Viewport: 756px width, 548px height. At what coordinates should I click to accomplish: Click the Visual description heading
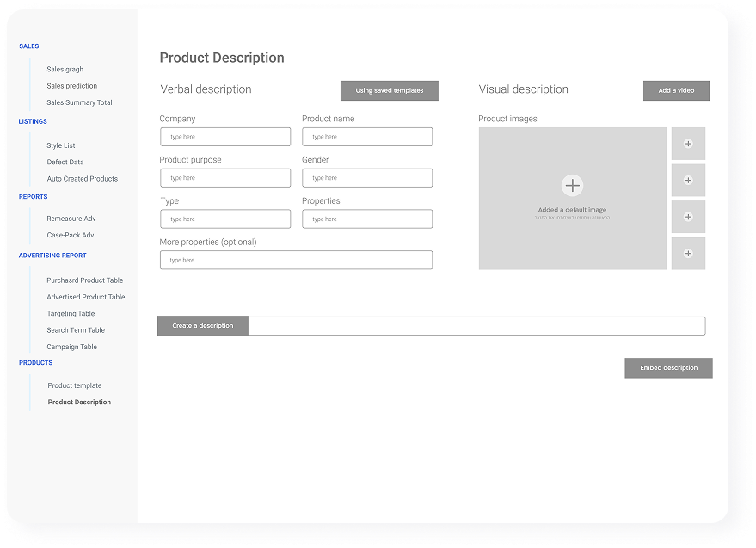tap(523, 89)
